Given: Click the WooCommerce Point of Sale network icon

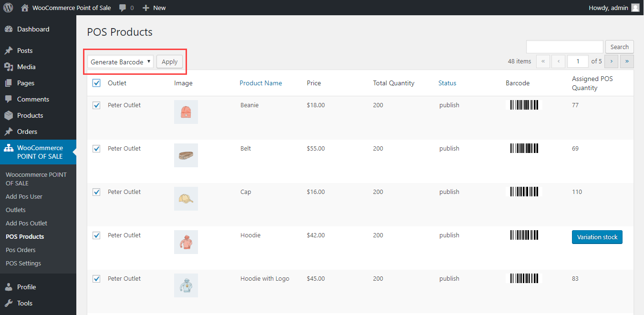Looking at the screenshot, I should (x=9, y=148).
